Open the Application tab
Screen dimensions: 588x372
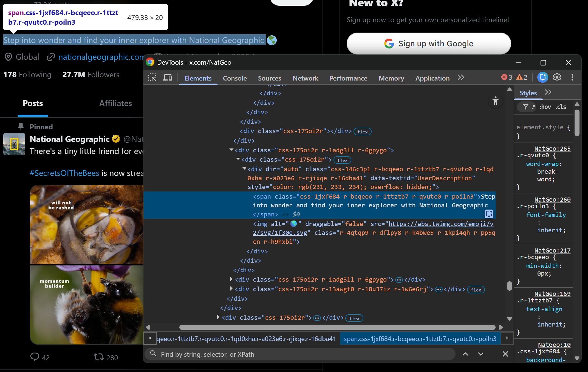click(432, 78)
